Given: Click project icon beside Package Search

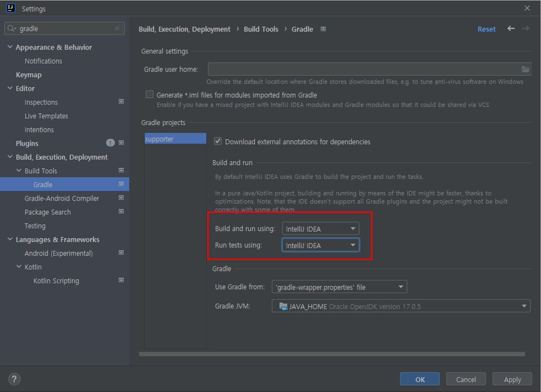Looking at the screenshot, I should click(121, 212).
